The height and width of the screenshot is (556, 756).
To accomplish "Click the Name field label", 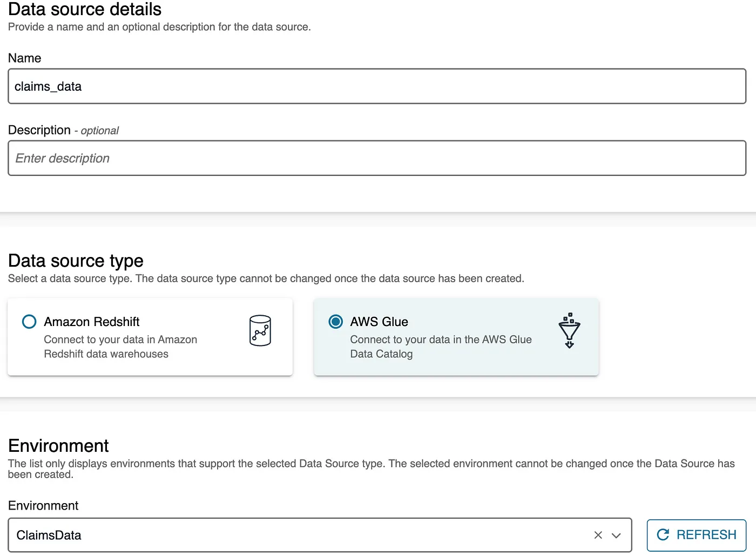I will coord(25,58).
